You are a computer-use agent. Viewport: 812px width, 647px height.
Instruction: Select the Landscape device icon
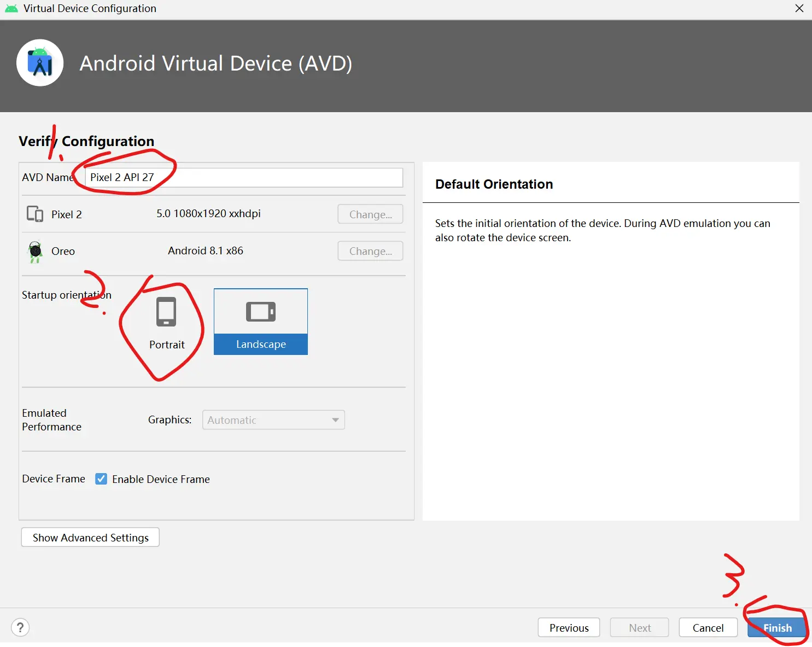coord(261,312)
